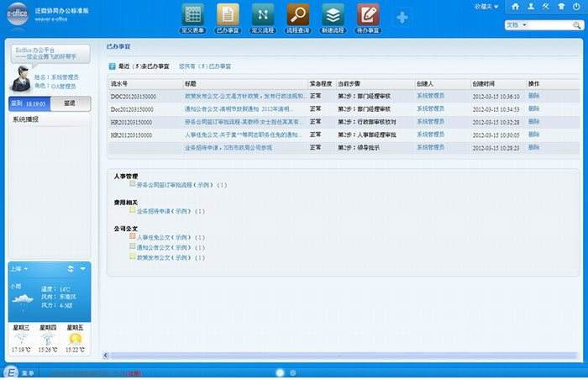Click the refresh icon in weather widget
Image resolution: width=588 pixels, height=380 pixels.
[x=71, y=269]
